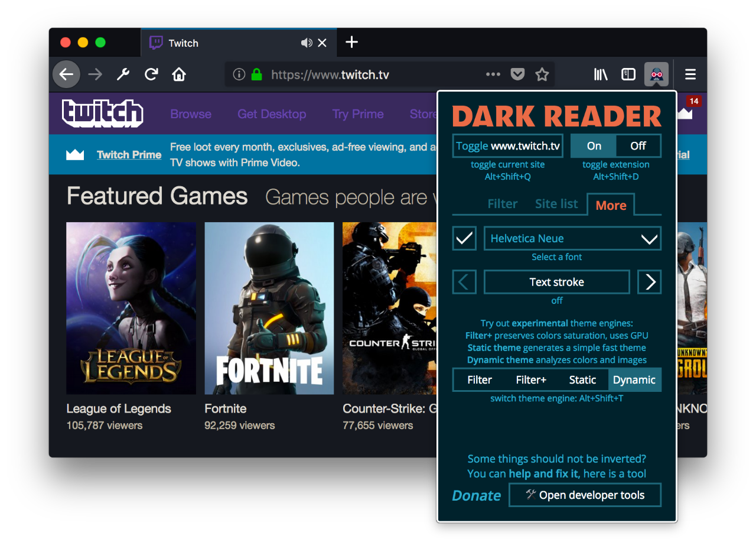Click the green padlock security icon
The height and width of the screenshot is (542, 756).
pyautogui.click(x=256, y=74)
